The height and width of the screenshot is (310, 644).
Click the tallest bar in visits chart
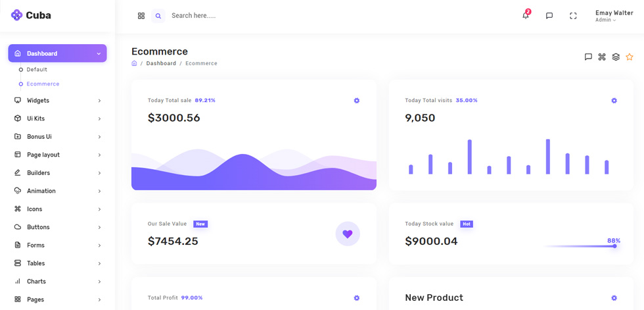click(548, 156)
